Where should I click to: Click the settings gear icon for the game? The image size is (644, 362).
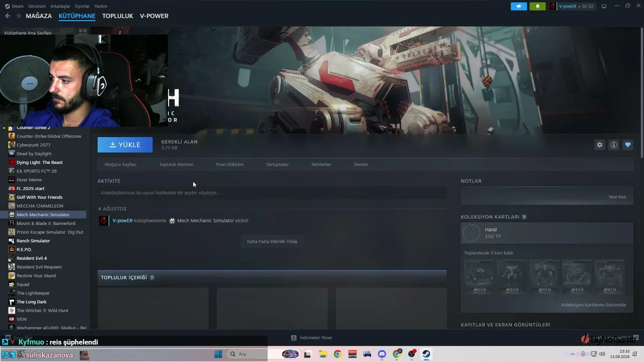coord(599,145)
